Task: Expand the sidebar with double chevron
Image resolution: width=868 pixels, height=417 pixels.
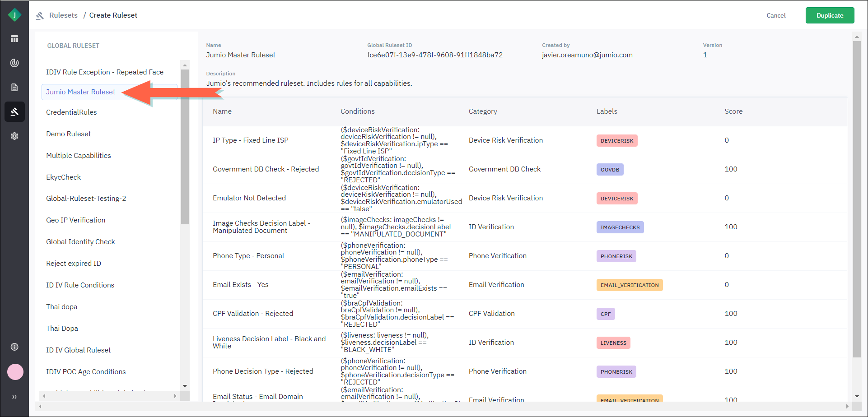Action: tap(14, 397)
